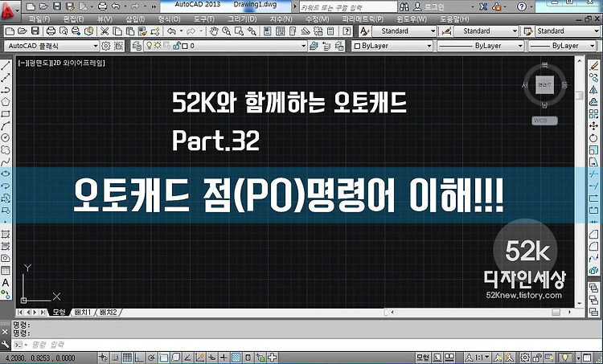The width and height of the screenshot is (603, 364).
Task: Select the Table tool on draw toolbar
Action: [x=6, y=270]
